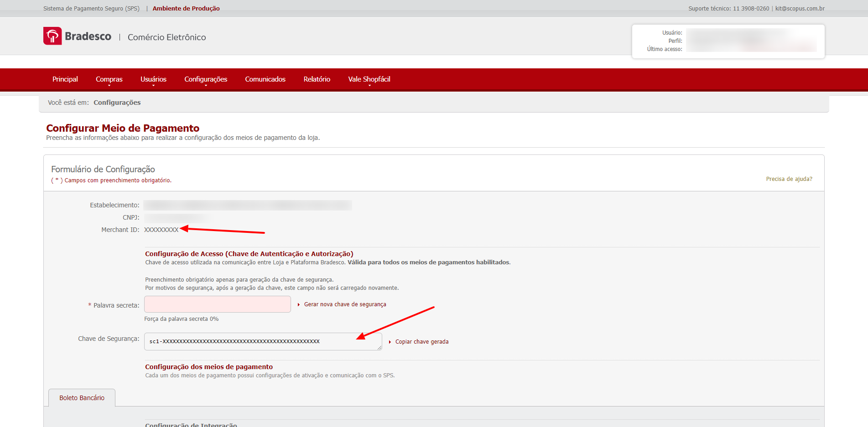Click the Ambiente de Produção label

(x=186, y=9)
